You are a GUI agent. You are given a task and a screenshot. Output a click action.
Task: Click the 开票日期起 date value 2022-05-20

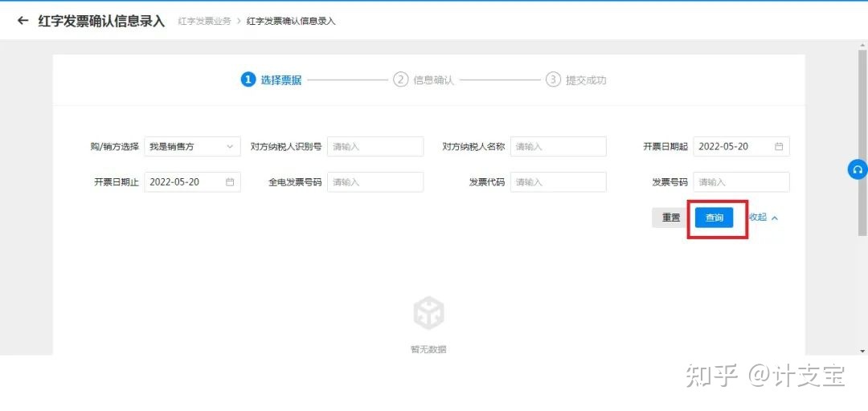point(723,147)
